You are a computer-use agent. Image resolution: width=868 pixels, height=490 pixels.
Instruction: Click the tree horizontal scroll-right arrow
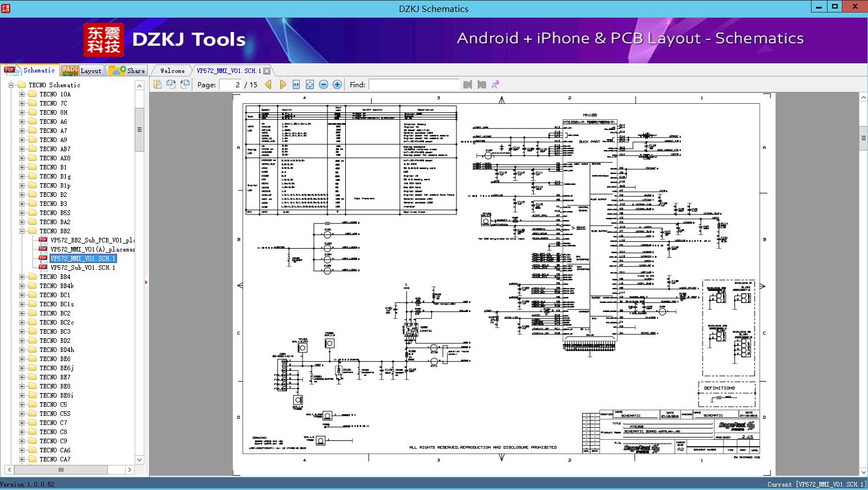pos(130,470)
